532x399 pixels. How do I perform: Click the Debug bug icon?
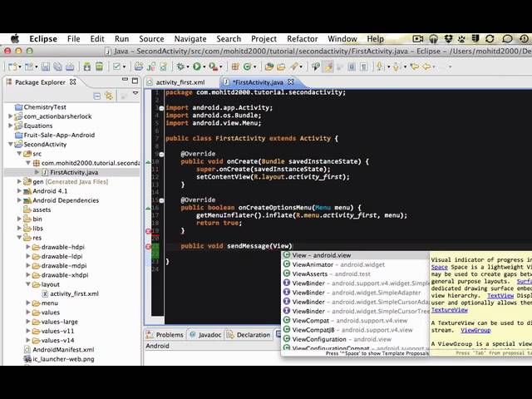(x=180, y=66)
